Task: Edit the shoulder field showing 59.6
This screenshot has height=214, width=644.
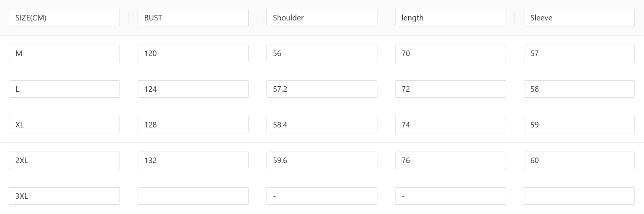Action: 322,160
